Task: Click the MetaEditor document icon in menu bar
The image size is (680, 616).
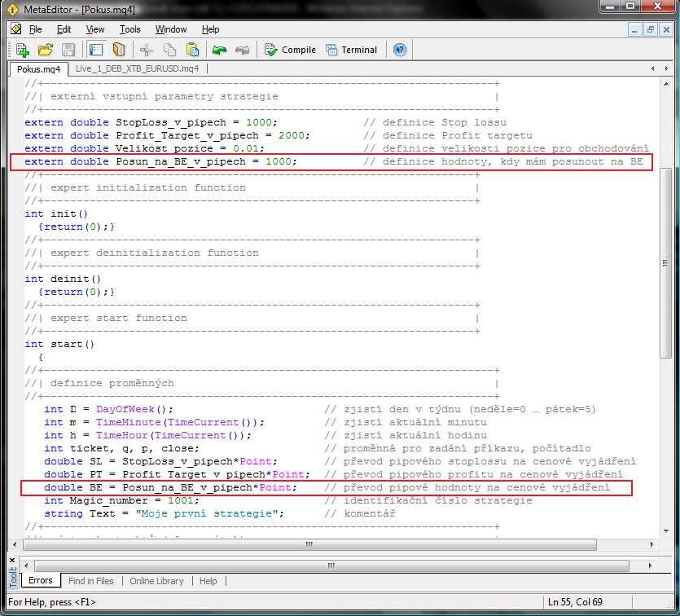Action: (16, 29)
